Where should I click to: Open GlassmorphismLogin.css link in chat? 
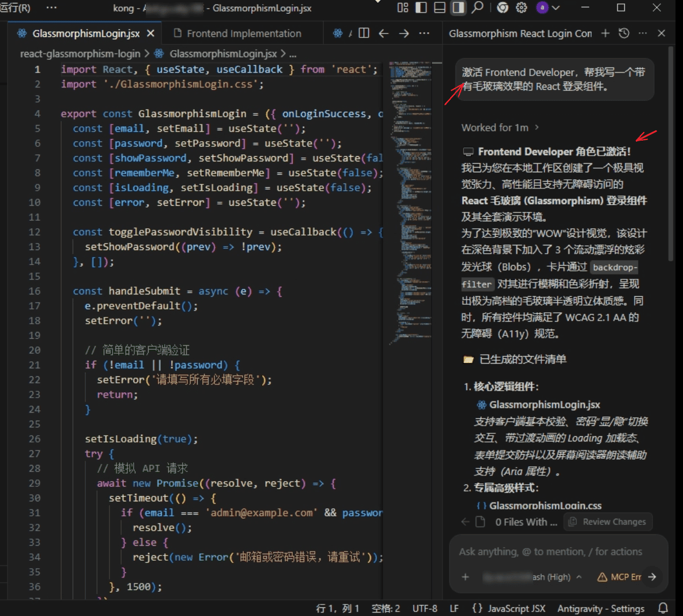point(545,506)
